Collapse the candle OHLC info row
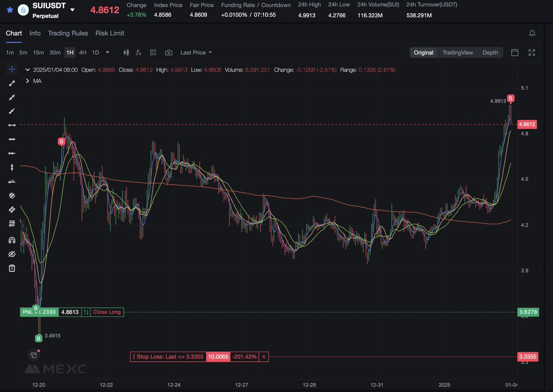 click(x=27, y=70)
